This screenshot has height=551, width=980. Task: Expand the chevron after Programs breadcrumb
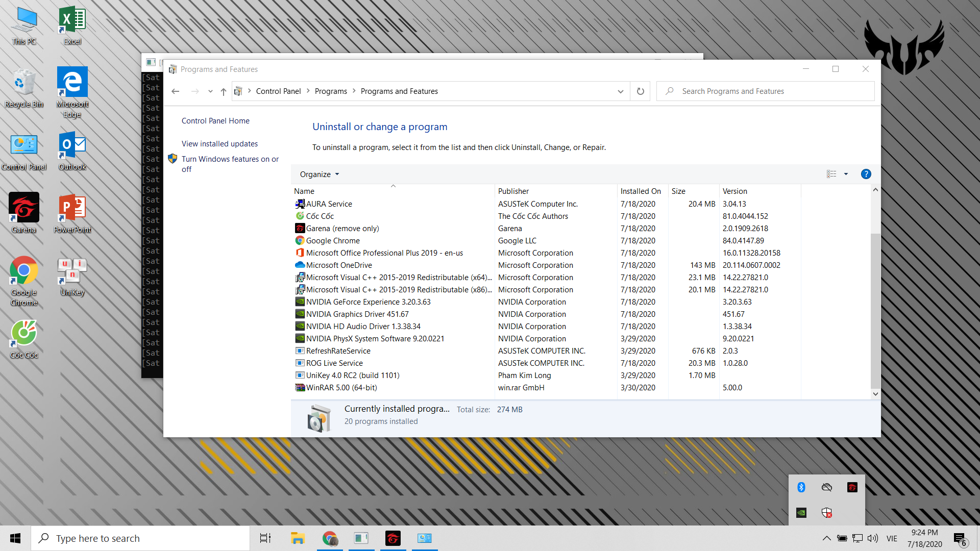click(x=354, y=91)
